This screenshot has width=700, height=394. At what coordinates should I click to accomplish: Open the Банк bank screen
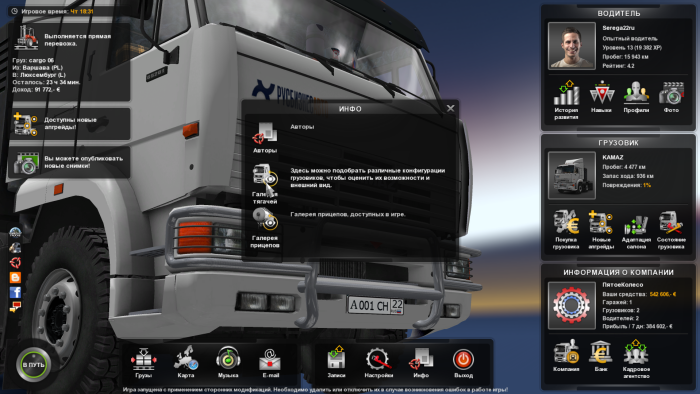coord(601,356)
